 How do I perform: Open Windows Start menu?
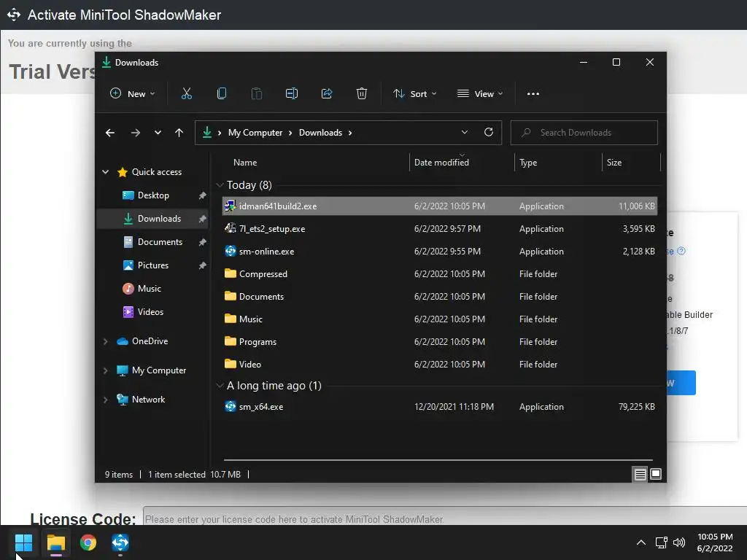[23, 542]
